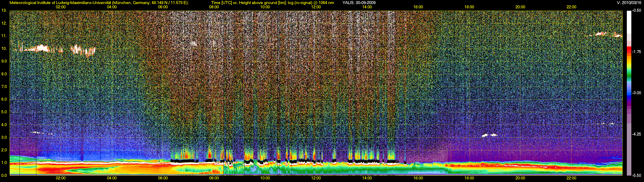
Task: Select the -0.50 color scale value
Action: (636, 10)
